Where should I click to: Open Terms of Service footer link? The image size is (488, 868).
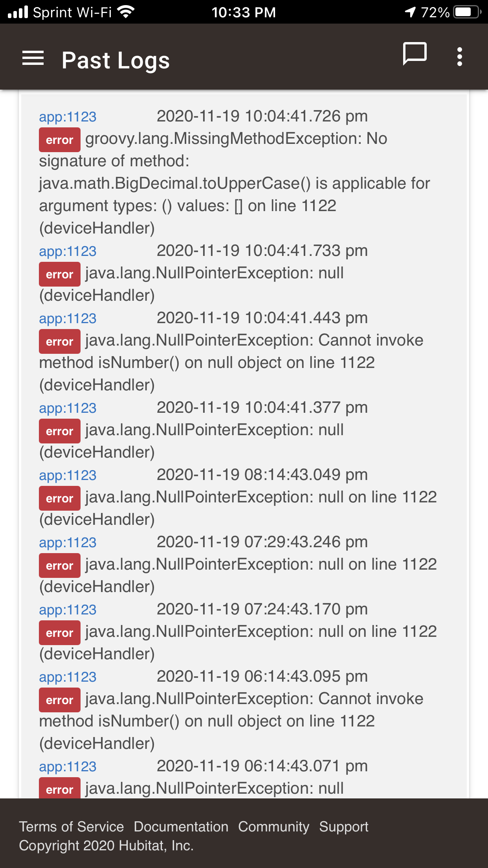pyautogui.click(x=72, y=827)
